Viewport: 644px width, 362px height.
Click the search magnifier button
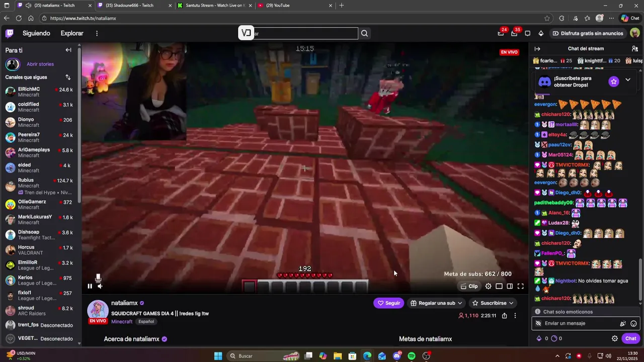pyautogui.click(x=364, y=33)
